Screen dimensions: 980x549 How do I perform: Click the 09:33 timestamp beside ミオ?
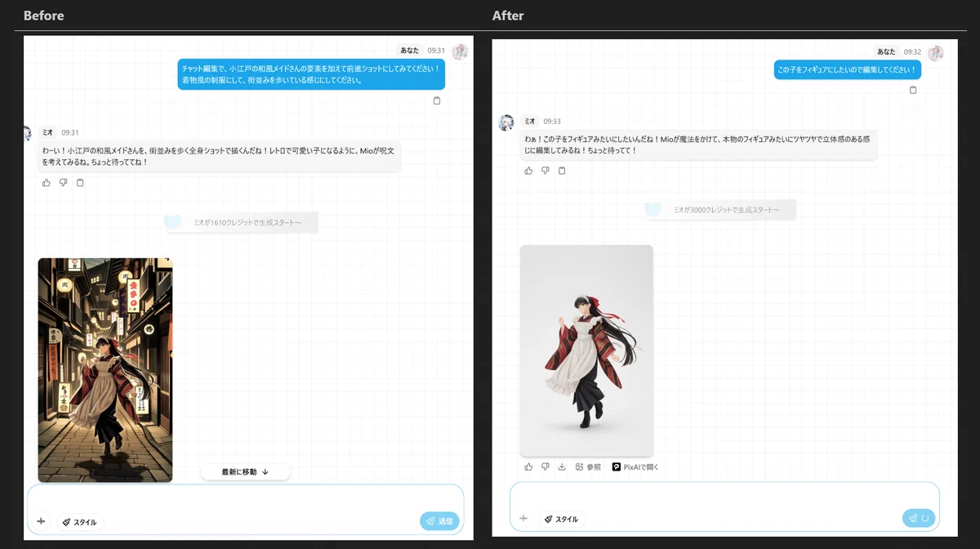tap(553, 122)
